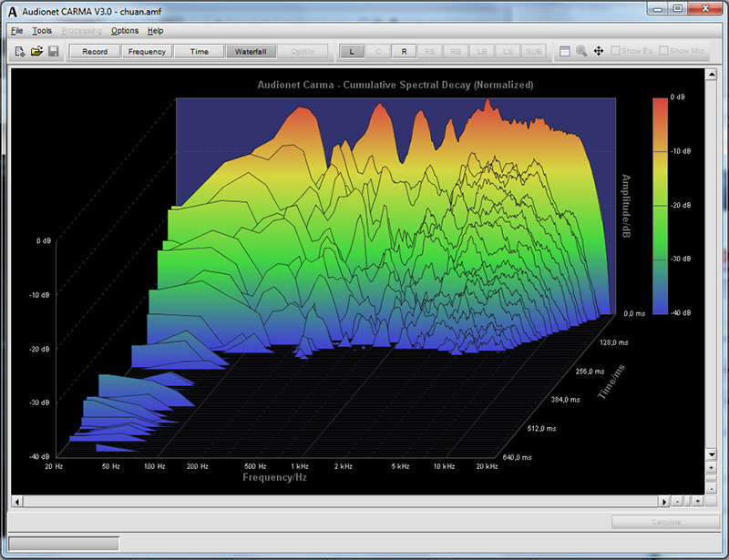Viewport: 729px width, 560px height.
Task: Open the File menu
Action: coord(16,31)
